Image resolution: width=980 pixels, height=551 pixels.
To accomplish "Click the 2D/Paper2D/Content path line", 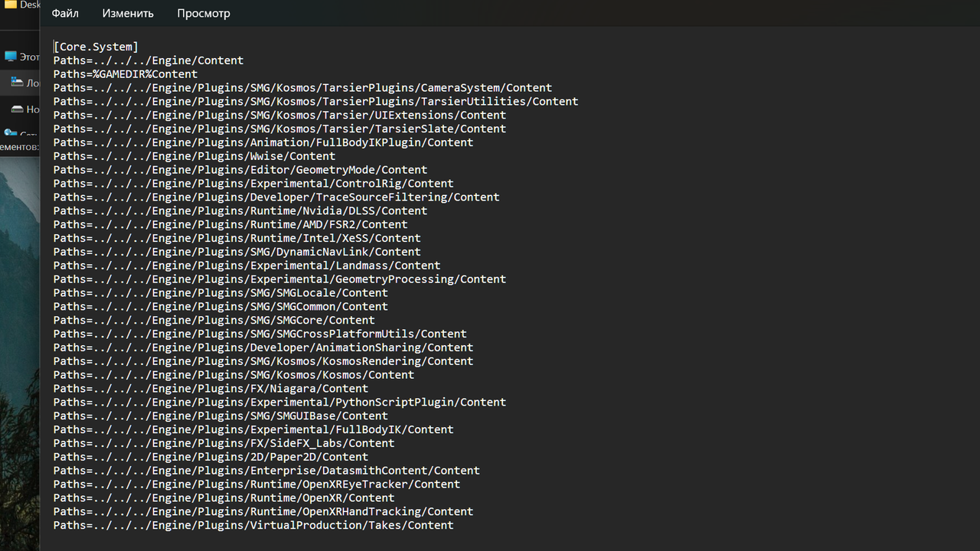I will 211,457.
